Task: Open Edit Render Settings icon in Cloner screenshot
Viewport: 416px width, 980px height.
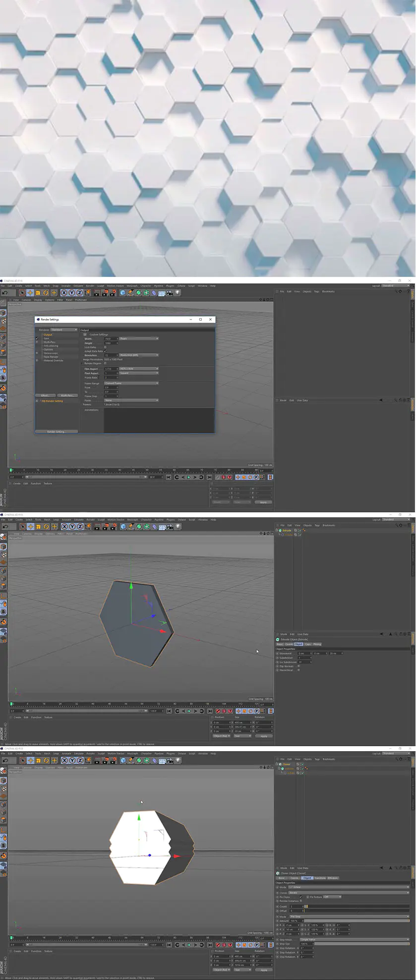Action: 113,761
